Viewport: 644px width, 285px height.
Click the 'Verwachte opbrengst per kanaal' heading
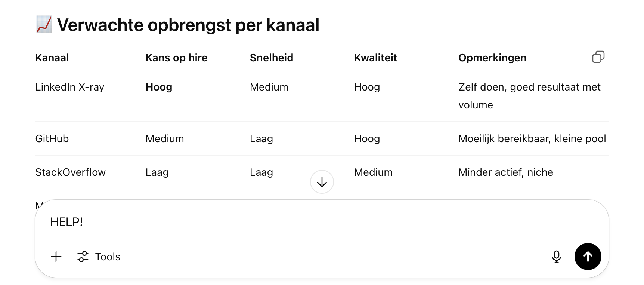[x=188, y=25]
